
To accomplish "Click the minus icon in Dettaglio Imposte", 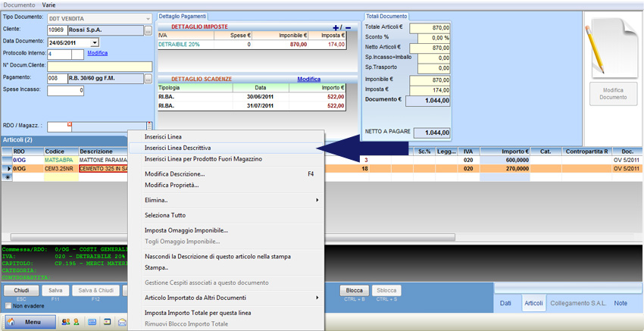I will pyautogui.click(x=348, y=27).
